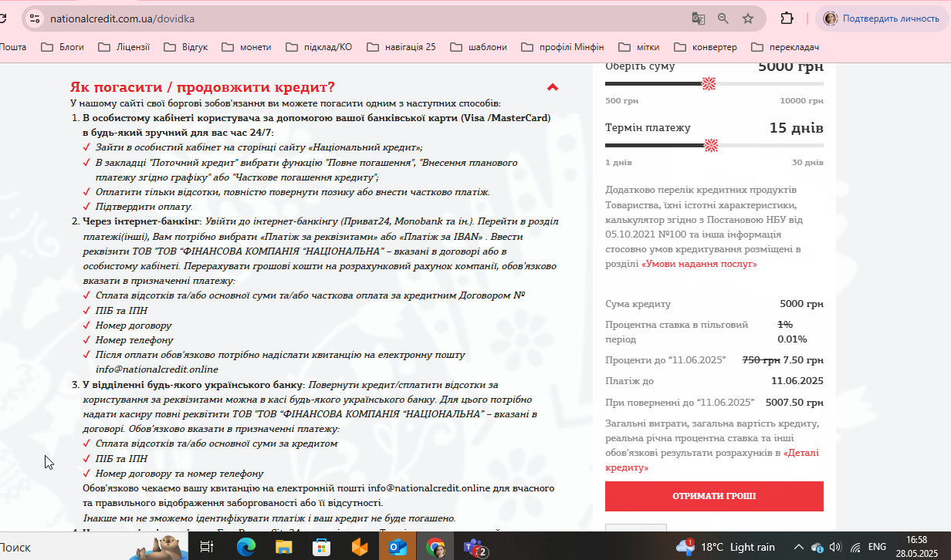951x560 pixels.
Task: Open the шаблони bookmarks folder
Action: coord(479,47)
